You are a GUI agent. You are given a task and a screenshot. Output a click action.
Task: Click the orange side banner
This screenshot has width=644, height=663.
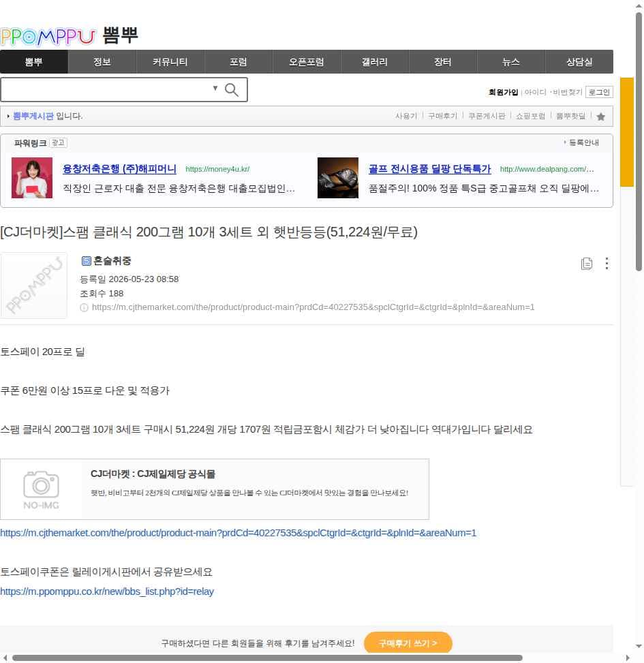(x=627, y=132)
